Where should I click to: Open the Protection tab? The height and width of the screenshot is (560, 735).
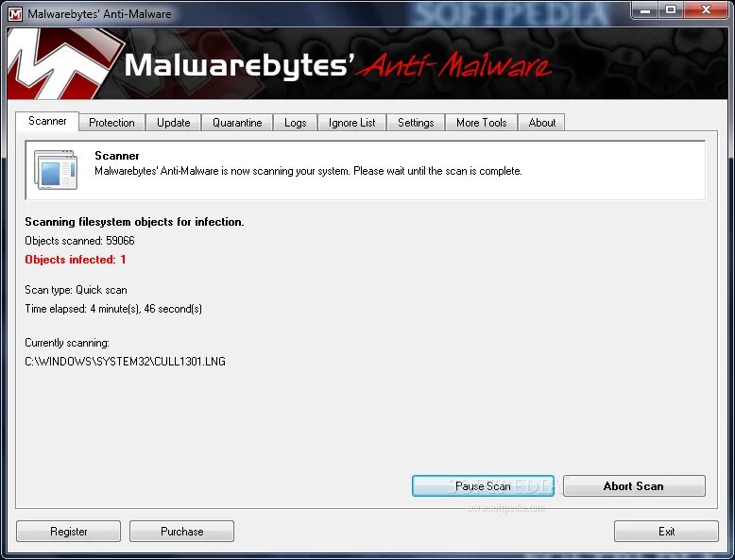coord(111,123)
